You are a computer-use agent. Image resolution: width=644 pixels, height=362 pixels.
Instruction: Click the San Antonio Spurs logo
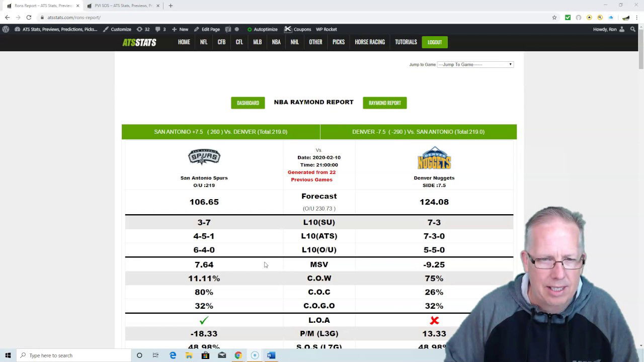coord(204,157)
